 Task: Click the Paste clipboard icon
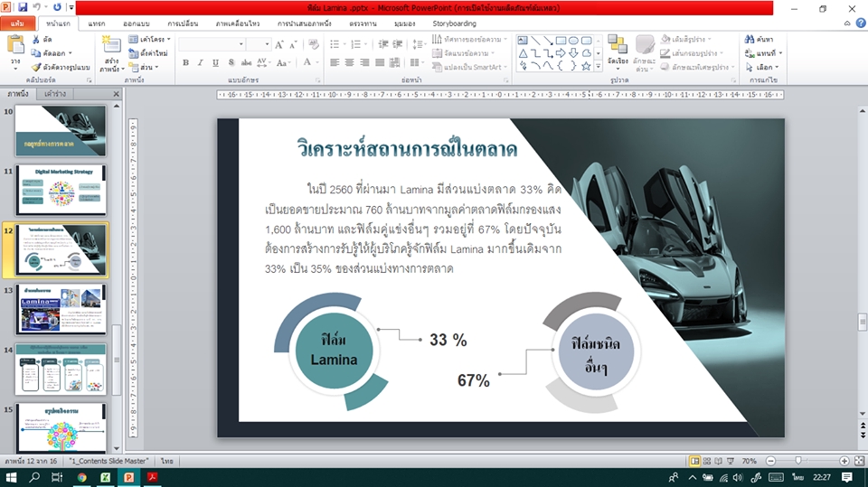click(x=15, y=45)
